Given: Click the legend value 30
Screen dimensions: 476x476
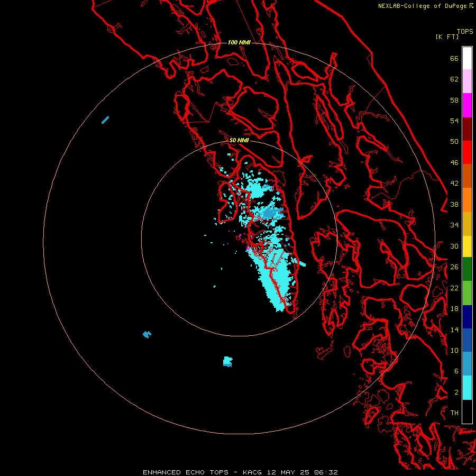Looking at the screenshot, I should coord(454,246).
